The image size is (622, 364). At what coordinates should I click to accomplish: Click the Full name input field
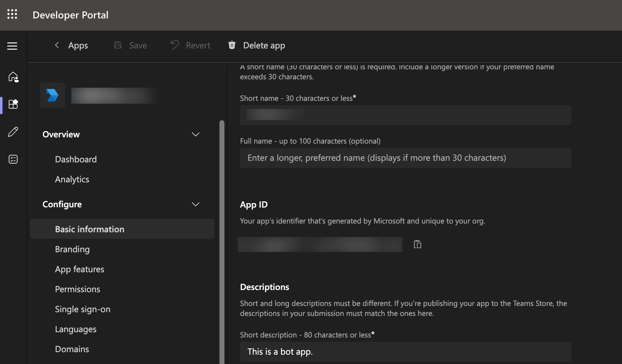[x=405, y=158]
